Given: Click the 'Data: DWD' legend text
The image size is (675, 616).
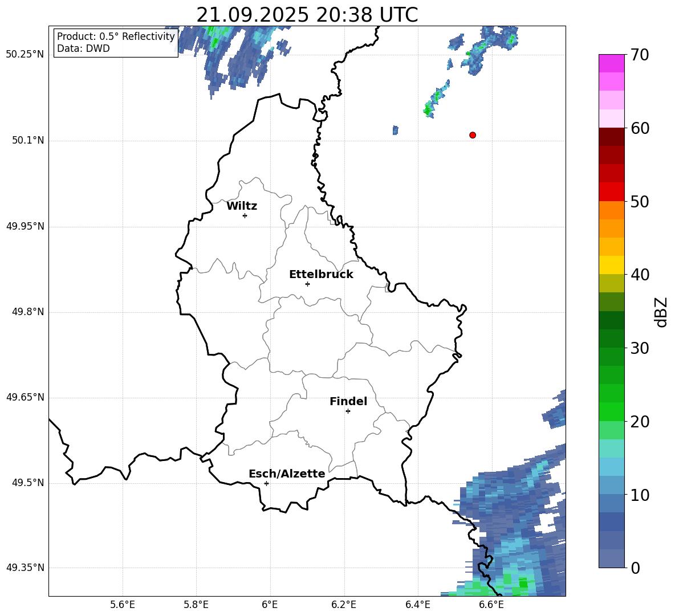Looking at the screenshot, I should click(83, 48).
